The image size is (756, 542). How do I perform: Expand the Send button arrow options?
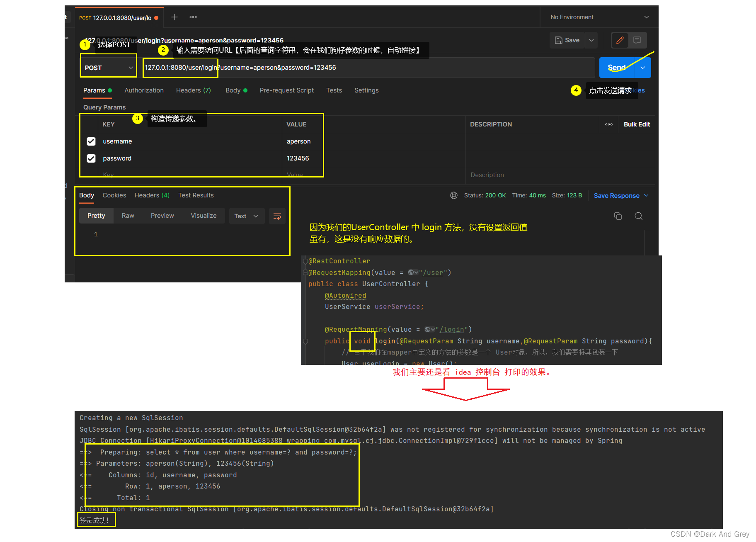tap(643, 68)
